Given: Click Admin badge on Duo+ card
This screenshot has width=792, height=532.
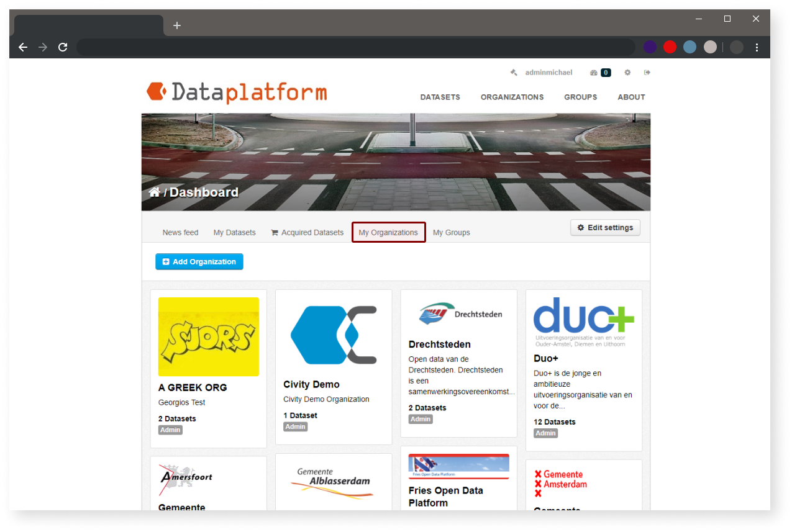Looking at the screenshot, I should [546, 433].
